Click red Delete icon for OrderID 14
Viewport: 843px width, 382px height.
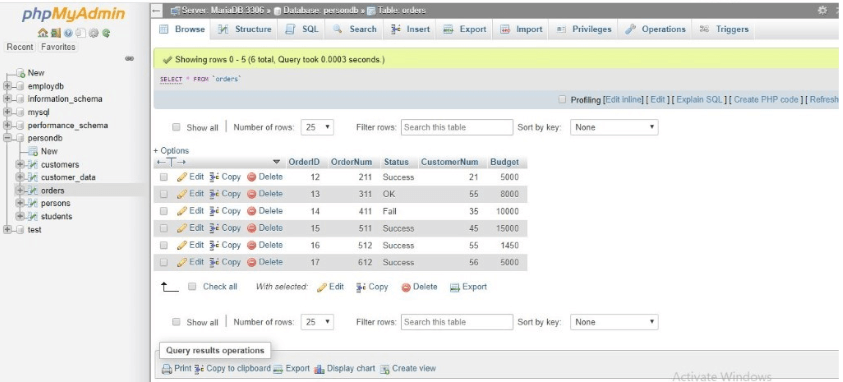[x=251, y=211]
